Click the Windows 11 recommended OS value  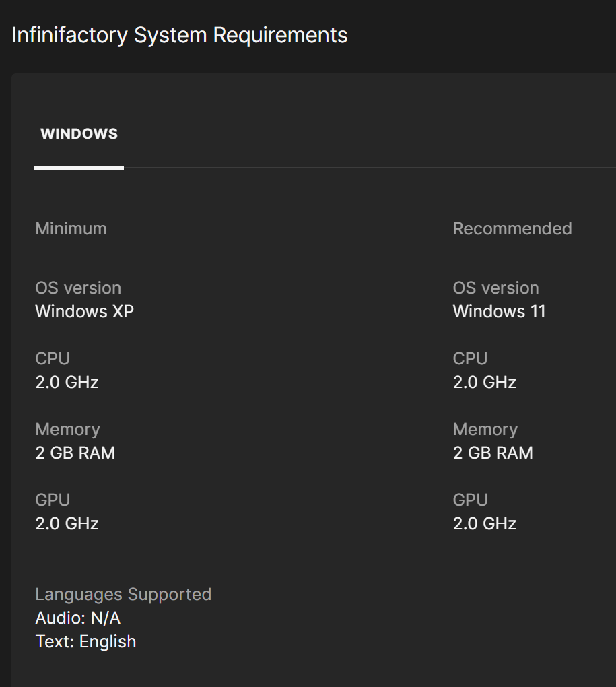click(499, 312)
